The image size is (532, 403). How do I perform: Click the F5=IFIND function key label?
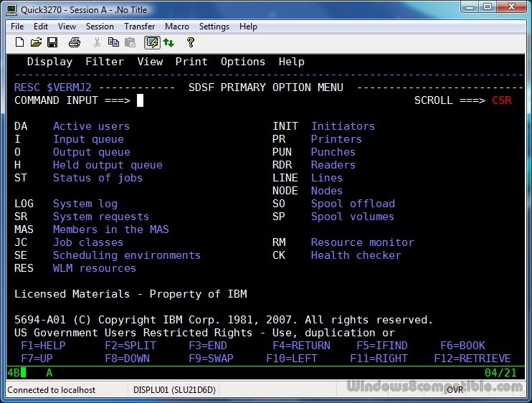coord(382,346)
